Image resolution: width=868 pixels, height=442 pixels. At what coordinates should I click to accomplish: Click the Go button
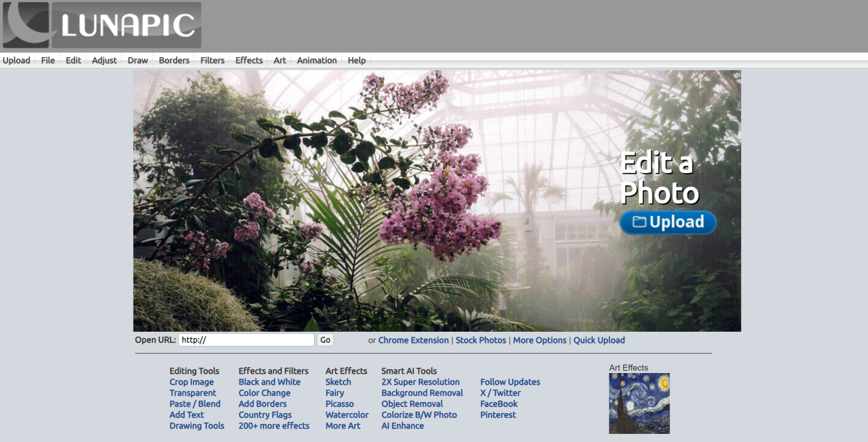(x=325, y=340)
